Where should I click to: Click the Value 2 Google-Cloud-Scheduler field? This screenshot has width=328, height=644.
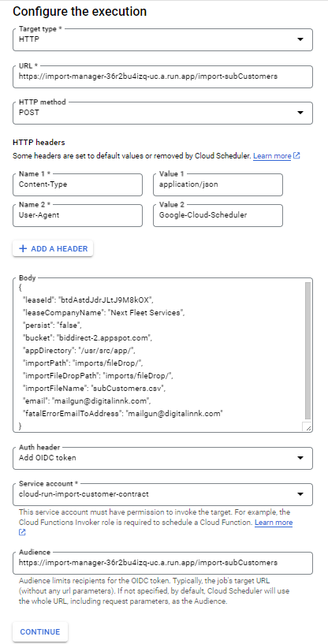[x=218, y=215]
